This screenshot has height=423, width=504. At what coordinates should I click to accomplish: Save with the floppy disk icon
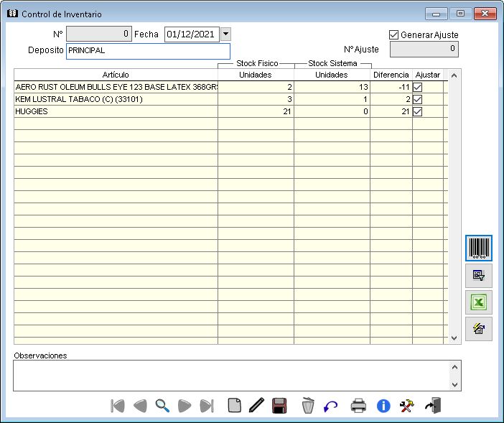279,406
